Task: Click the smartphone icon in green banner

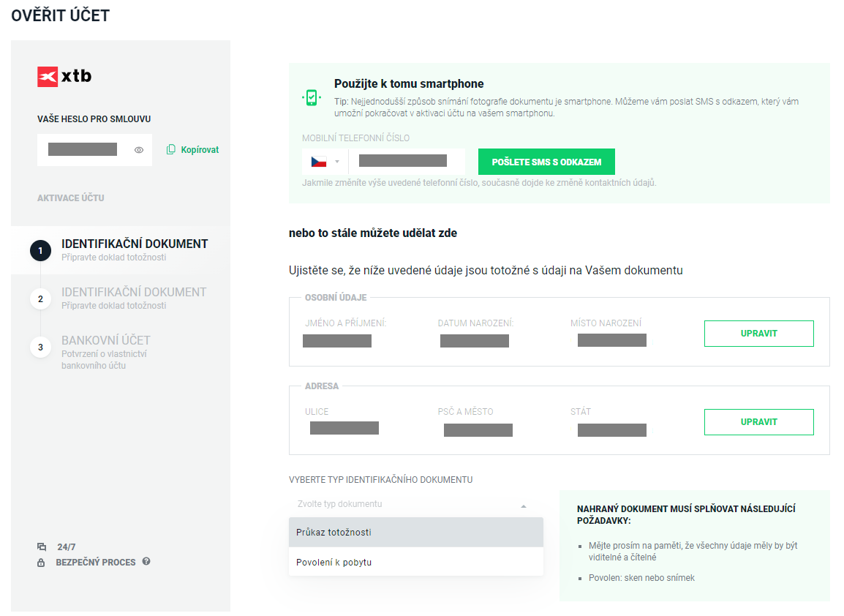Action: coord(312,97)
